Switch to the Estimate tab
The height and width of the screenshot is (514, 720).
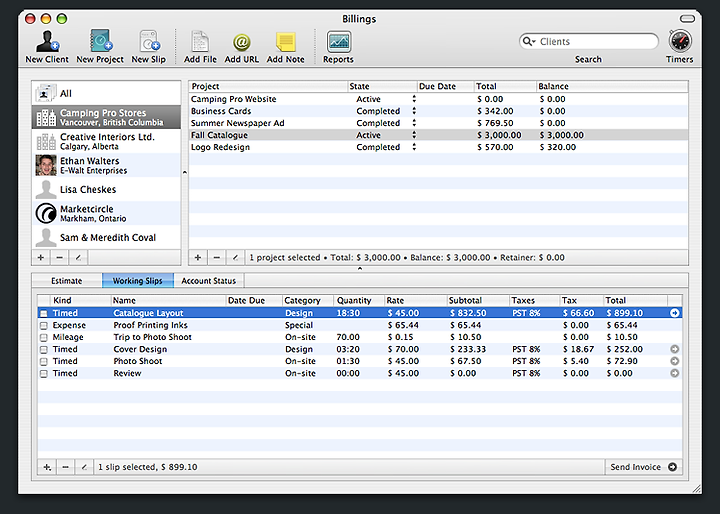click(x=67, y=281)
